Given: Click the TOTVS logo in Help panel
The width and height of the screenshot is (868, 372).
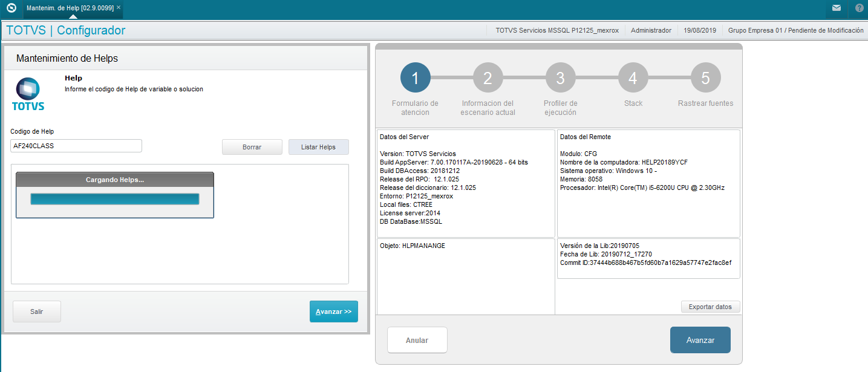Looking at the screenshot, I should pos(28,94).
